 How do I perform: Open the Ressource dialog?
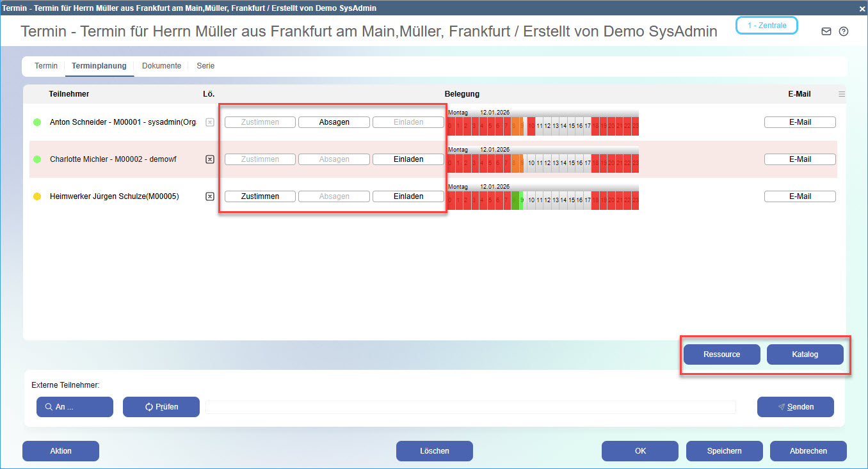pyautogui.click(x=721, y=354)
